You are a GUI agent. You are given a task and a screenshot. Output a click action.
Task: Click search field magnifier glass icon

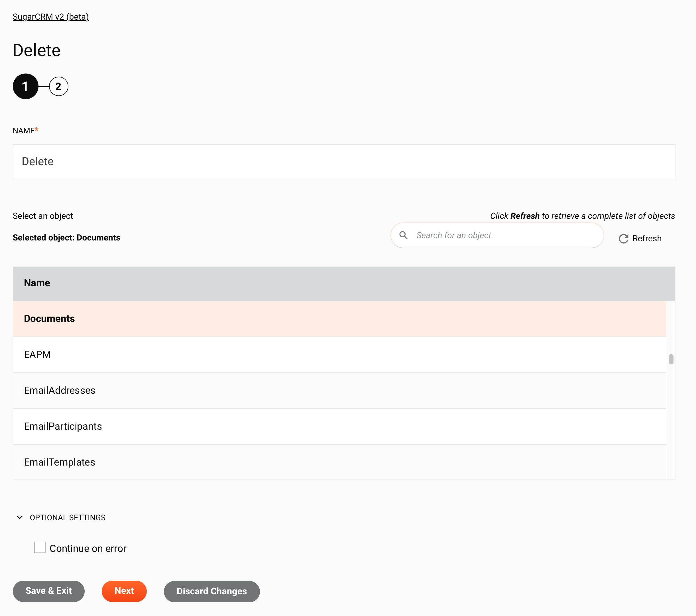[x=403, y=235]
